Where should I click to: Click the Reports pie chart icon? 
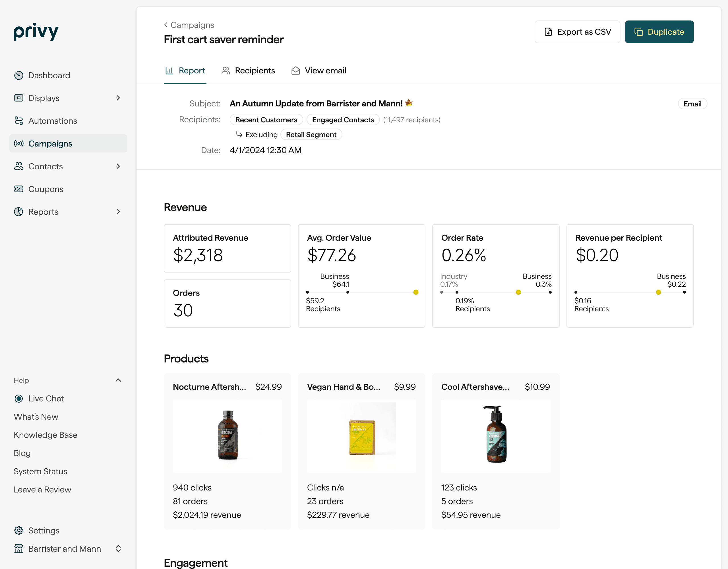[x=19, y=212]
